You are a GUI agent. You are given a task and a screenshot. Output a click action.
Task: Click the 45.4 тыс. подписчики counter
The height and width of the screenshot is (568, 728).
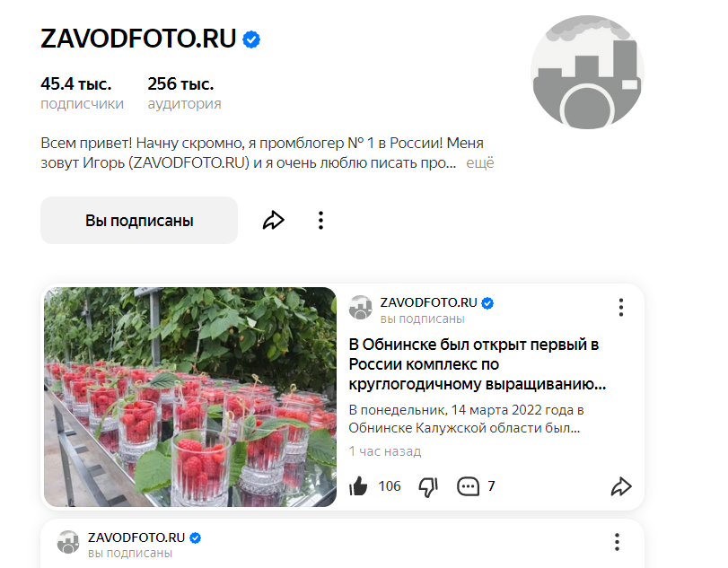click(83, 92)
